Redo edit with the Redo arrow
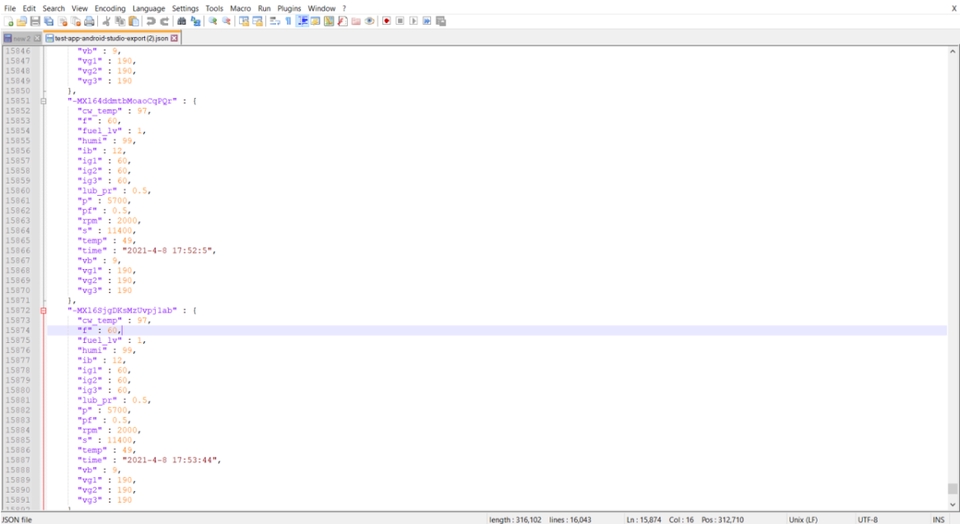Screen dimensions: 960x524 tap(164, 21)
